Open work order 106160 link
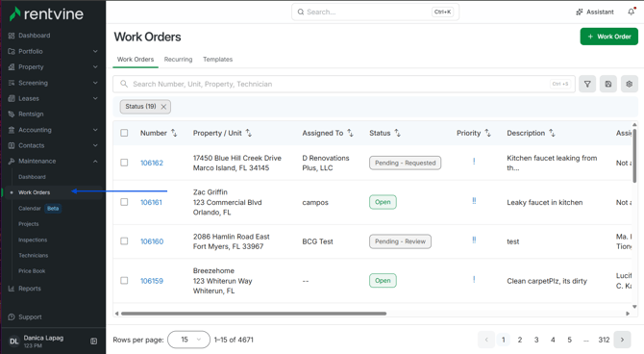This screenshot has height=354, width=644. (x=152, y=241)
